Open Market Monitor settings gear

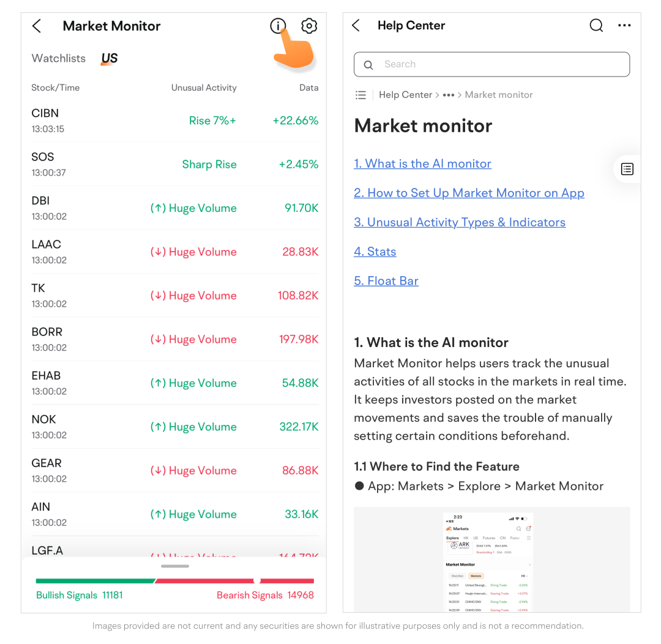pyautogui.click(x=309, y=26)
